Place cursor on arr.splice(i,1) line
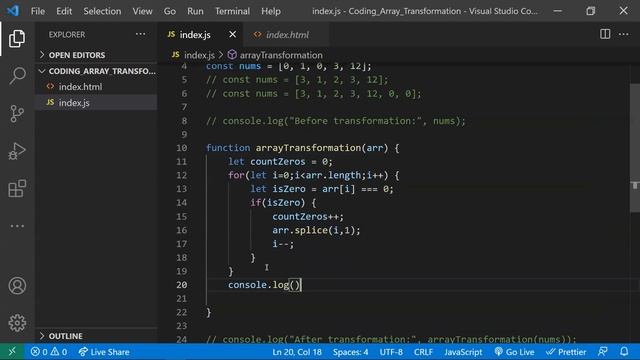The height and width of the screenshot is (360, 640). click(x=316, y=230)
